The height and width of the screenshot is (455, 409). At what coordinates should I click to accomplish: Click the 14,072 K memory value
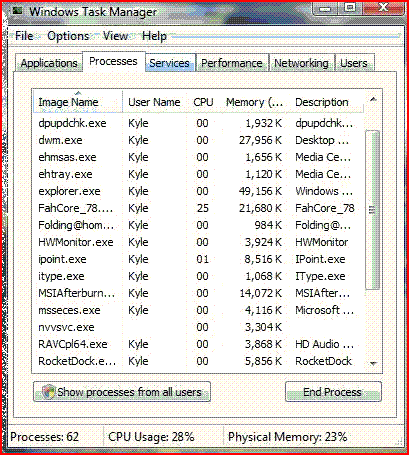pos(261,293)
